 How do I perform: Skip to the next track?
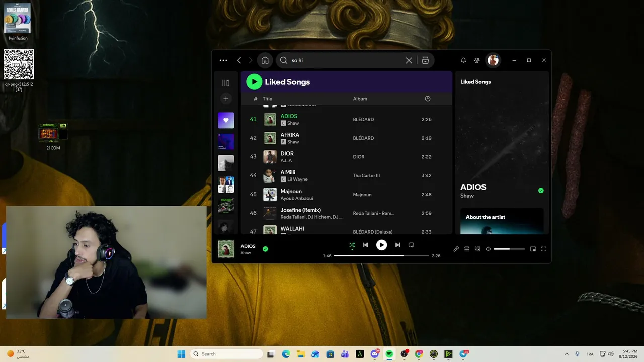click(x=397, y=245)
